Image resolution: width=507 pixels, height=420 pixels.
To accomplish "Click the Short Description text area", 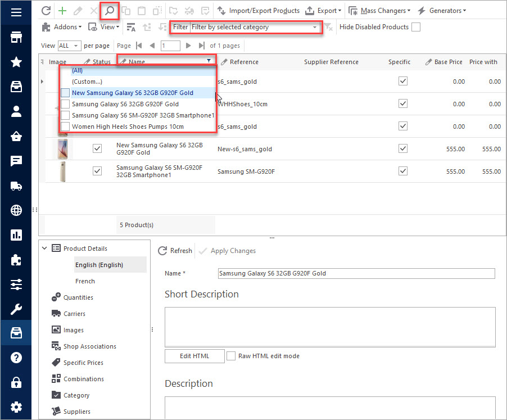I will click(330, 327).
